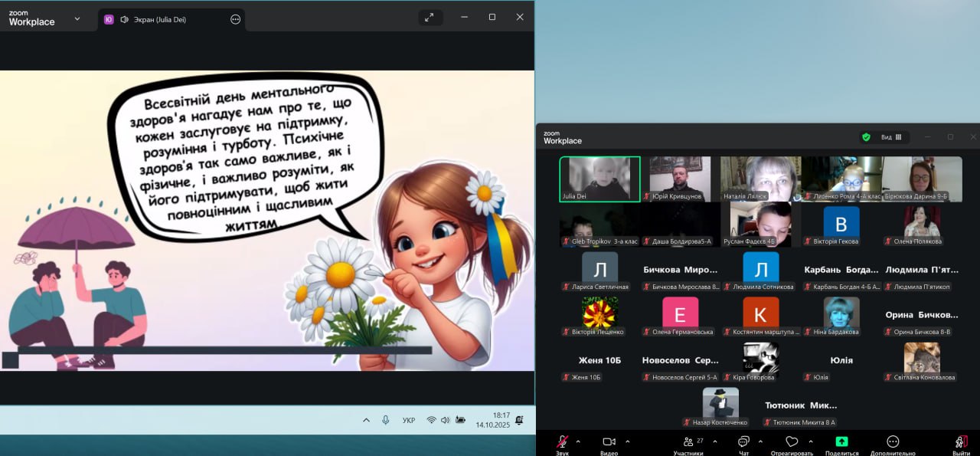Open the Участники participants panel
The height and width of the screenshot is (456, 980).
point(688,442)
